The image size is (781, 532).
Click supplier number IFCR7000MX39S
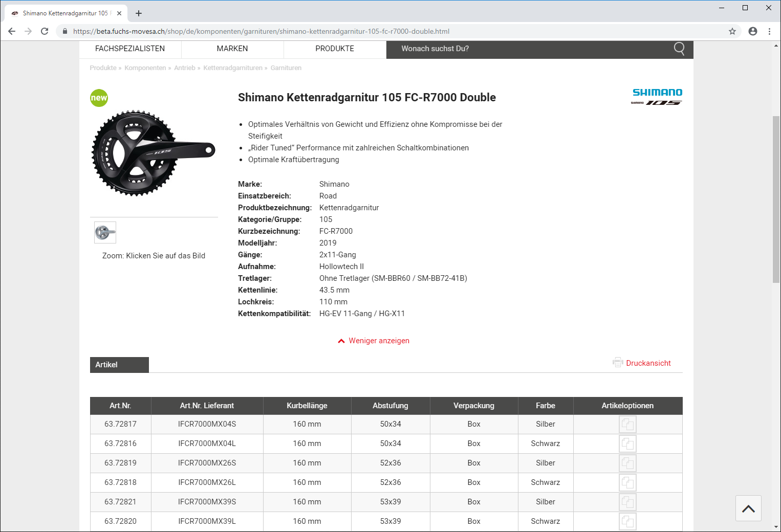207,502
